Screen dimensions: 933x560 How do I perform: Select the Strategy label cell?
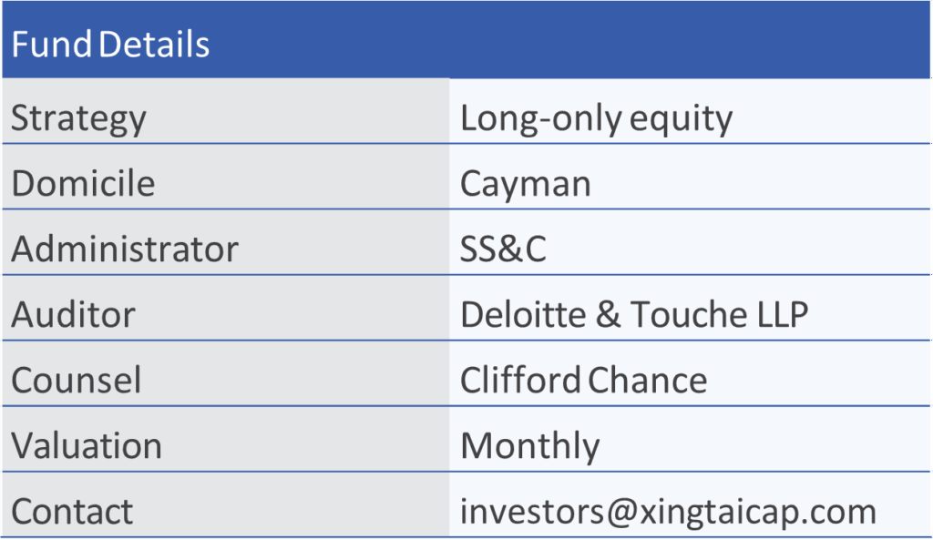(78, 119)
